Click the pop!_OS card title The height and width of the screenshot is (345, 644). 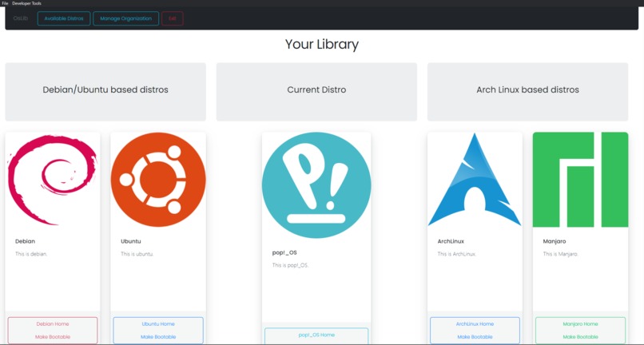pos(284,252)
